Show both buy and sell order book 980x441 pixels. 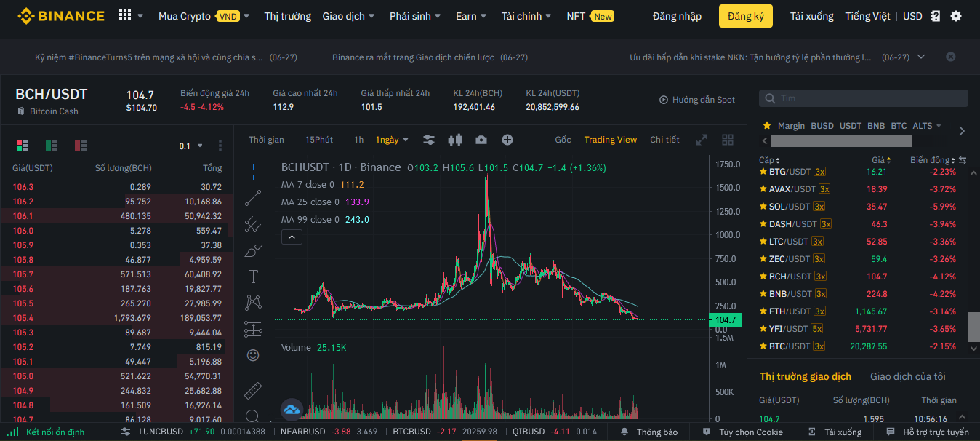[23, 146]
